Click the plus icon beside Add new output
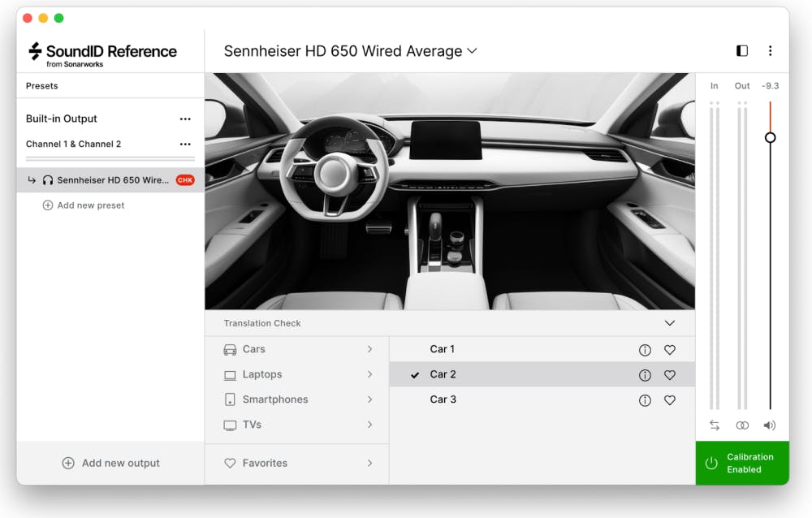This screenshot has height=518, width=812. pos(68,463)
